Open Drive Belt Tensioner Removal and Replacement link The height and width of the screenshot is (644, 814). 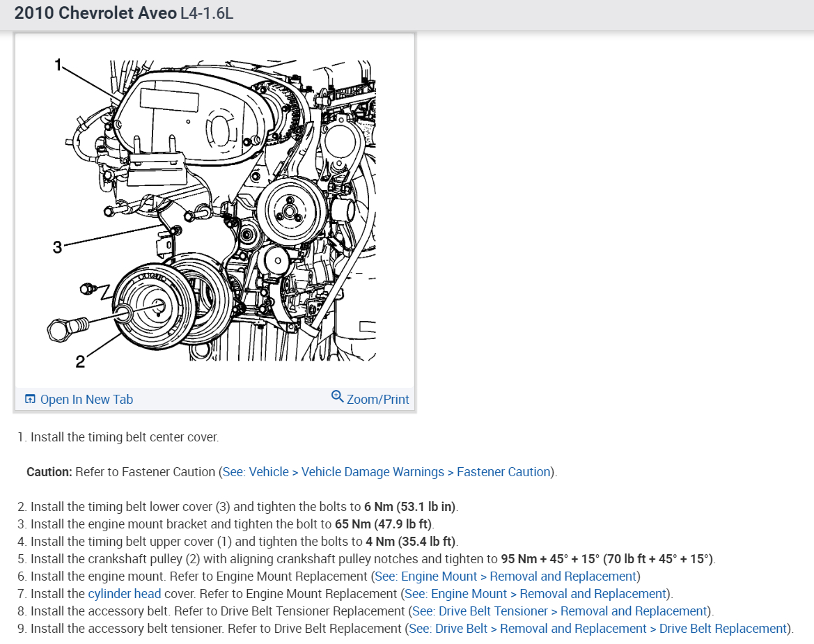click(560, 611)
